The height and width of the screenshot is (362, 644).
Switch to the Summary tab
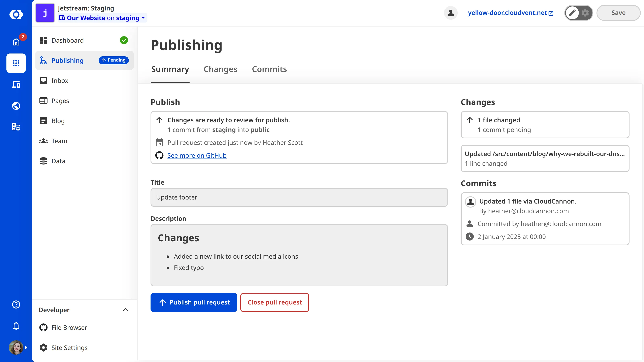point(170,69)
